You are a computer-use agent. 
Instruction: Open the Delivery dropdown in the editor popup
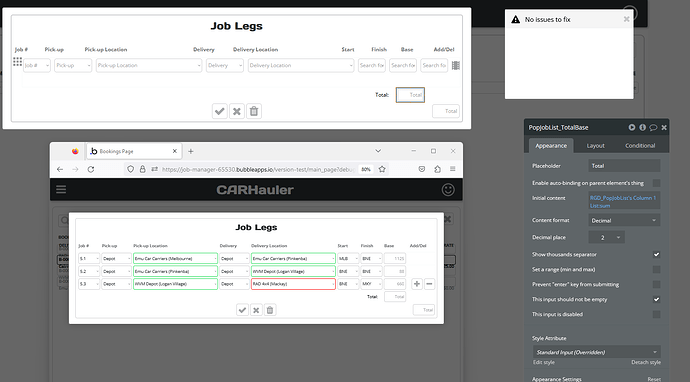point(224,65)
